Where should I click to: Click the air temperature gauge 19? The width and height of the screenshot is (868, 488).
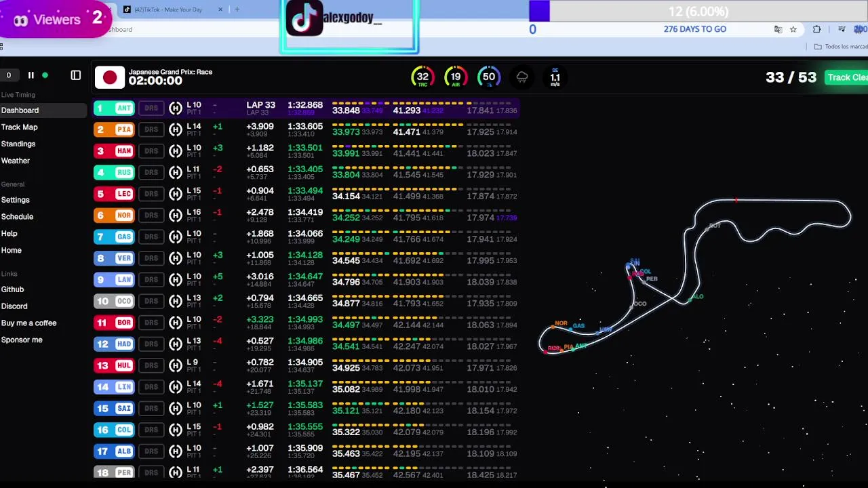point(456,77)
